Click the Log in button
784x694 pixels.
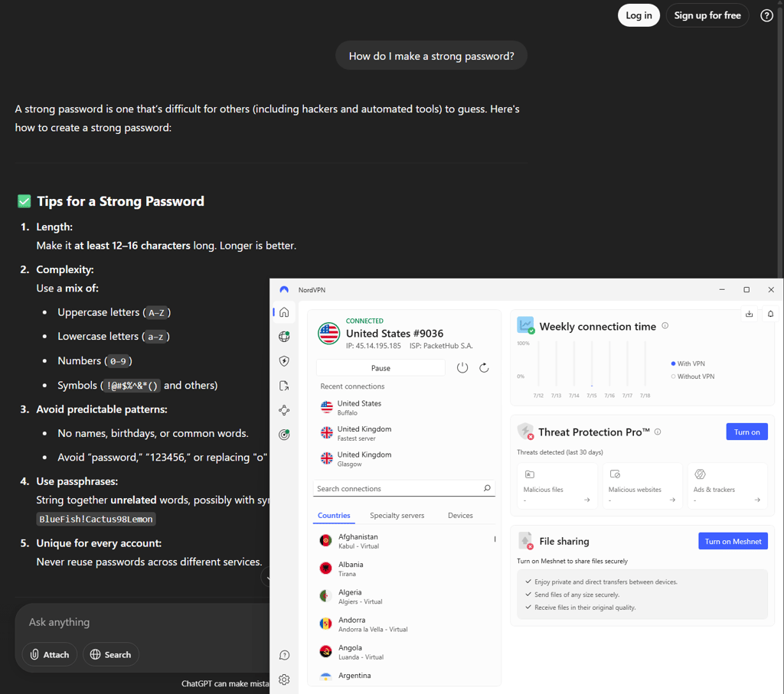pyautogui.click(x=639, y=15)
